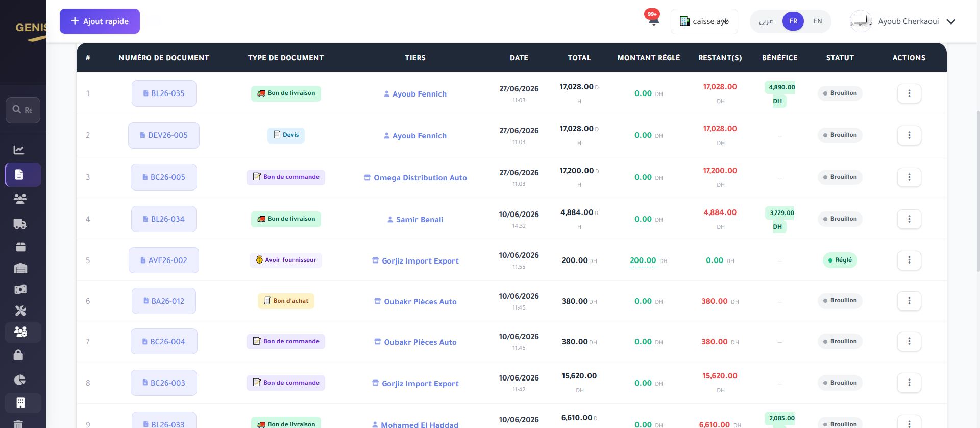Open actions menu for AVF26-002 row
The height and width of the screenshot is (428, 980).
(909, 260)
